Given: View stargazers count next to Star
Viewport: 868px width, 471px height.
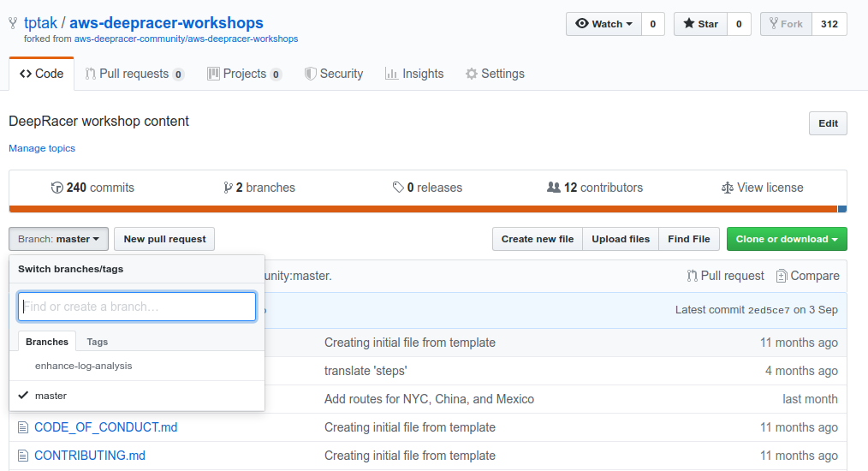Looking at the screenshot, I should click(x=739, y=24).
